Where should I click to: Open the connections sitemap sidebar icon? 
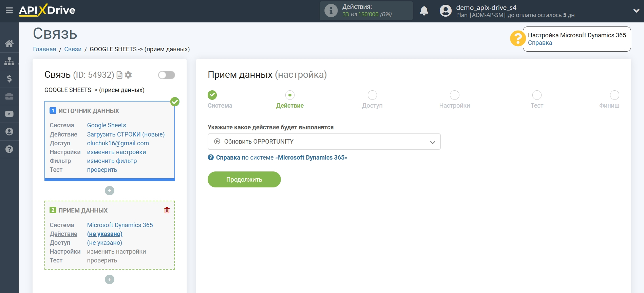[9, 61]
